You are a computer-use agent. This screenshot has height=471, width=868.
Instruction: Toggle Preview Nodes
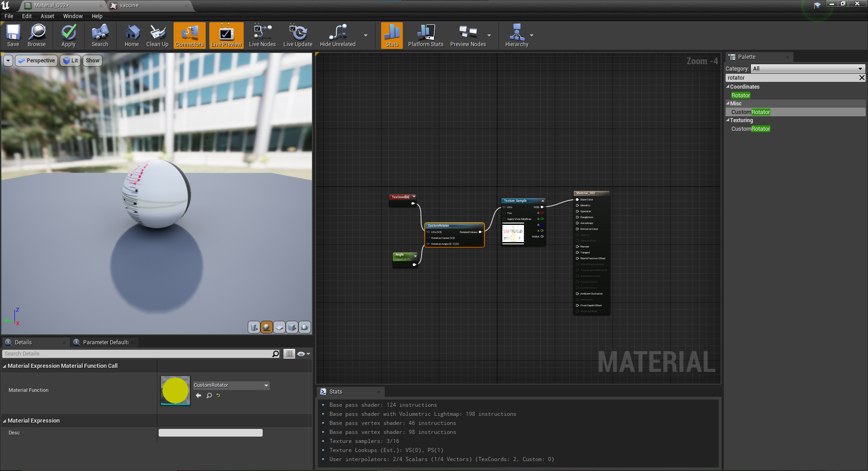[x=468, y=36]
